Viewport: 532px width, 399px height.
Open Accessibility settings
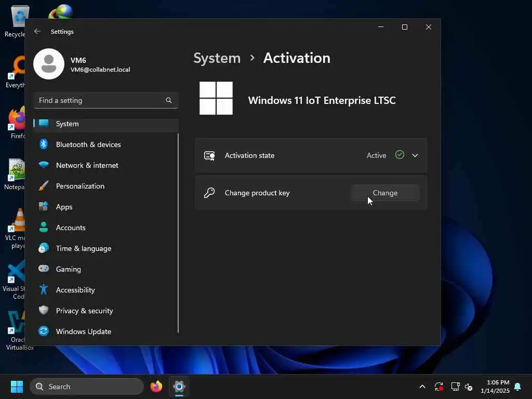pyautogui.click(x=106, y=290)
